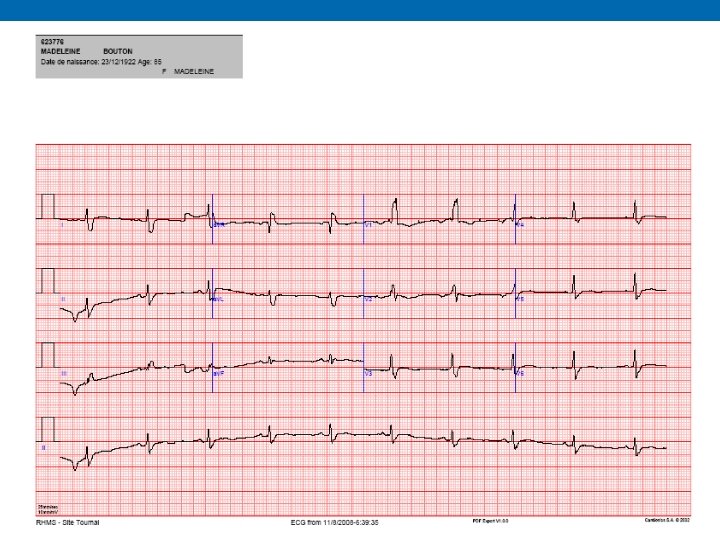Image resolution: width=720 pixels, height=540 pixels.
Task: Click the ECG from 11/8/2008 timestamp
Action: tap(334, 523)
